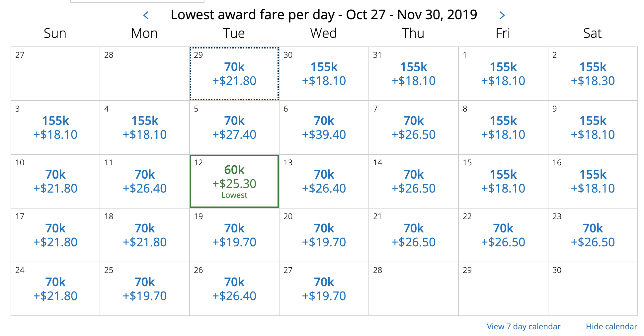Pick Thursday Nov 7 fare 70k +$26.50

(x=414, y=128)
